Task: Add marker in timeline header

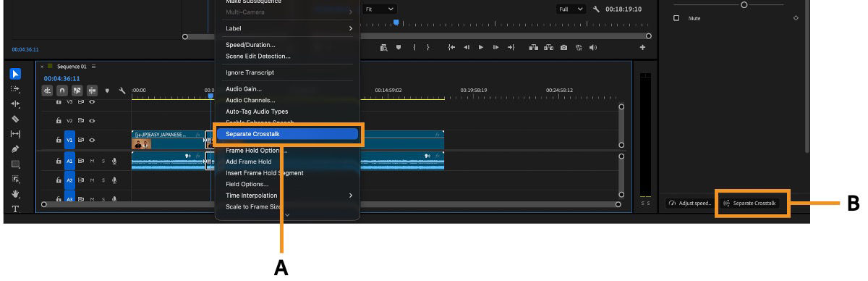Action: click(107, 91)
